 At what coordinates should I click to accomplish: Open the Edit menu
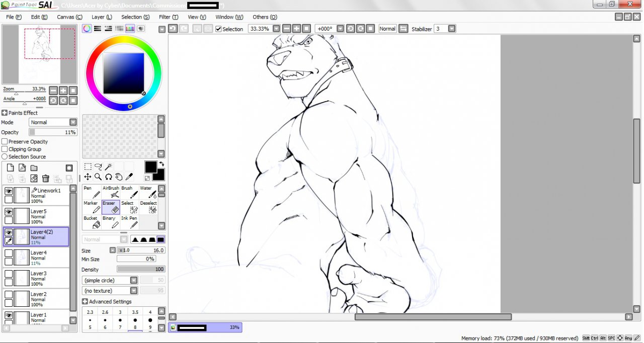(x=39, y=17)
